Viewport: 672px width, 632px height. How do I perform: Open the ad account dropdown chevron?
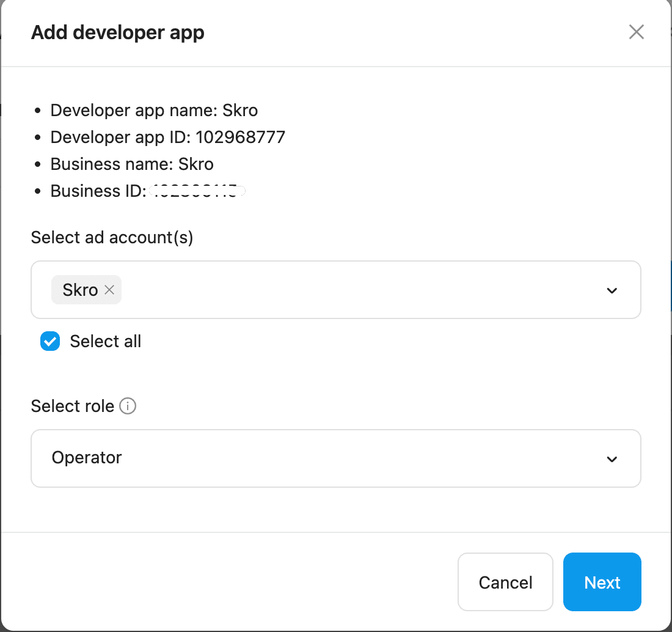(612, 290)
